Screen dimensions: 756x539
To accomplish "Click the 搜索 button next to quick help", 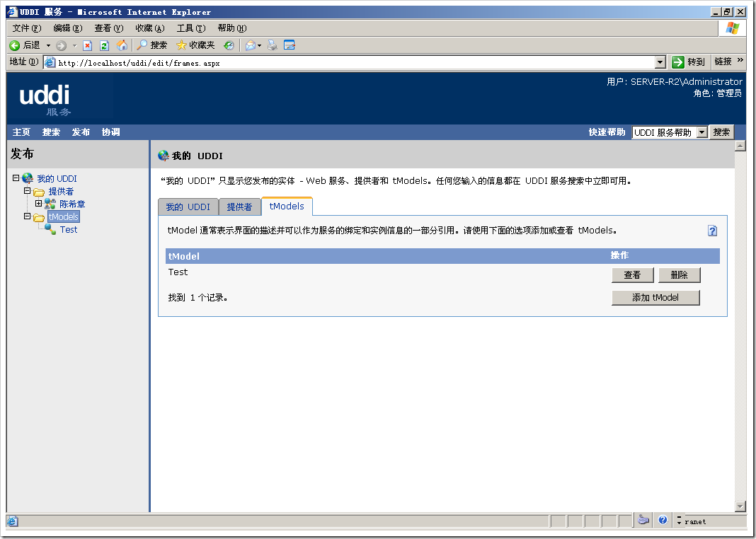I will [x=722, y=132].
